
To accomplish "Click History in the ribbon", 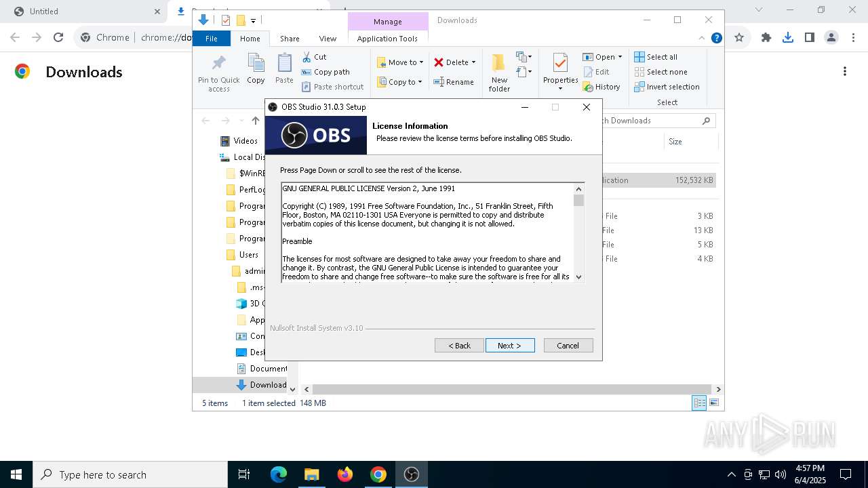I will (x=601, y=87).
